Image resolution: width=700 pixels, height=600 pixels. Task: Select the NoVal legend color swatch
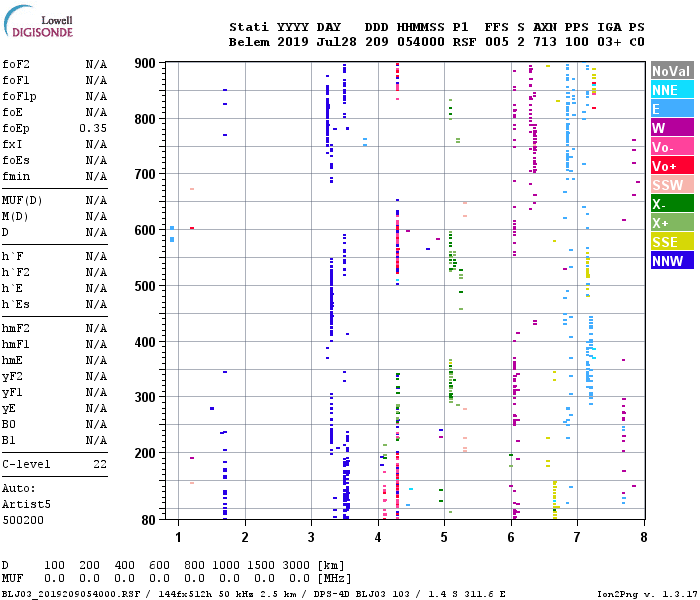pos(672,71)
